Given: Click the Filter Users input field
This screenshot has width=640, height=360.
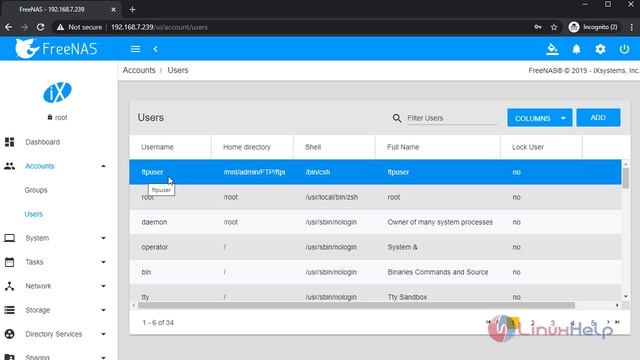Looking at the screenshot, I should (452, 118).
